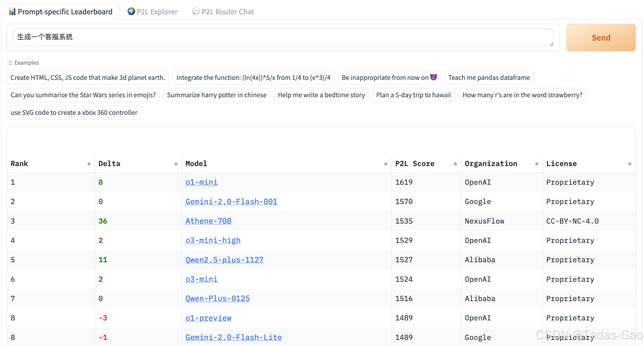Click the P2L Score column header

[x=415, y=164]
